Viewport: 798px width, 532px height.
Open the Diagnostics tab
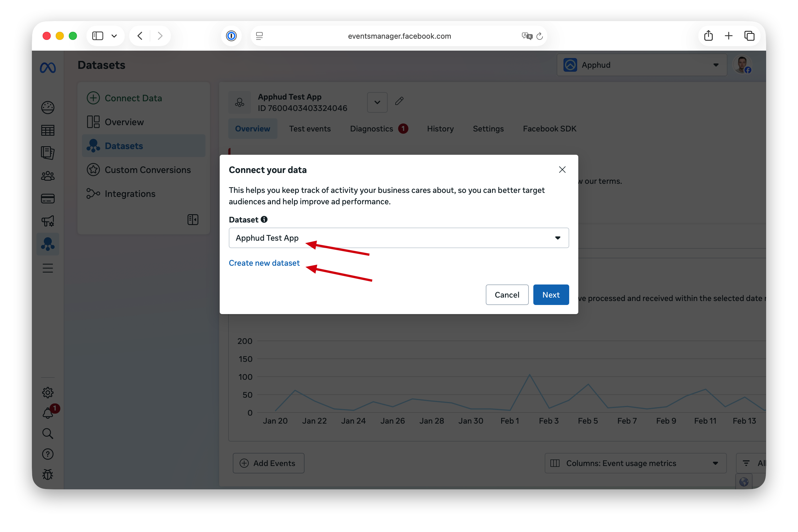(372, 129)
